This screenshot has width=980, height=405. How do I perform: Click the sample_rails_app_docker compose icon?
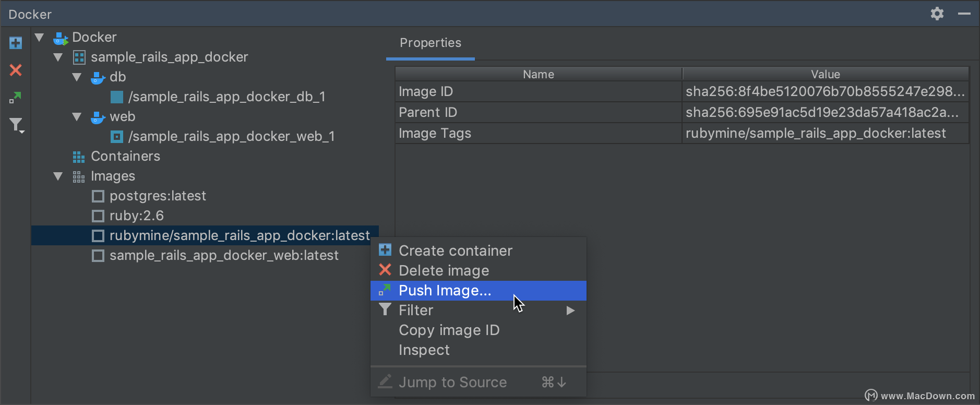pos(79,57)
